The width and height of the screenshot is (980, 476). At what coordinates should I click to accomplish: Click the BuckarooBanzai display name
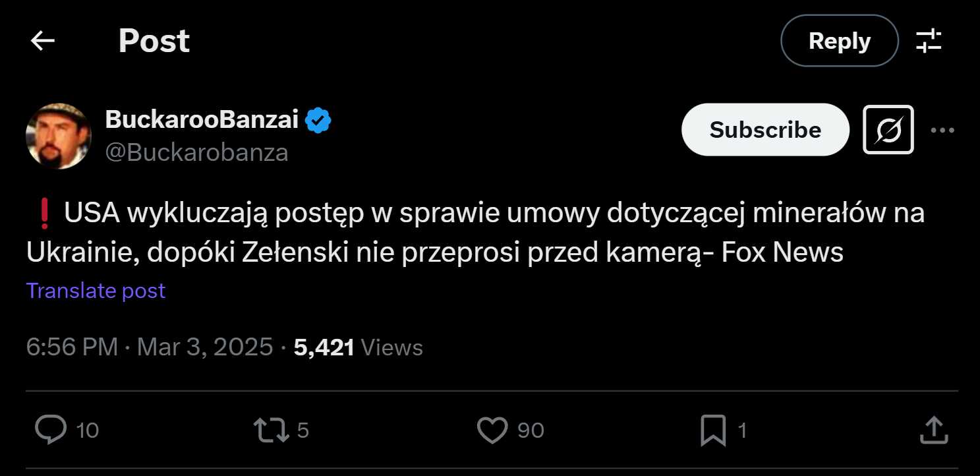pos(202,119)
